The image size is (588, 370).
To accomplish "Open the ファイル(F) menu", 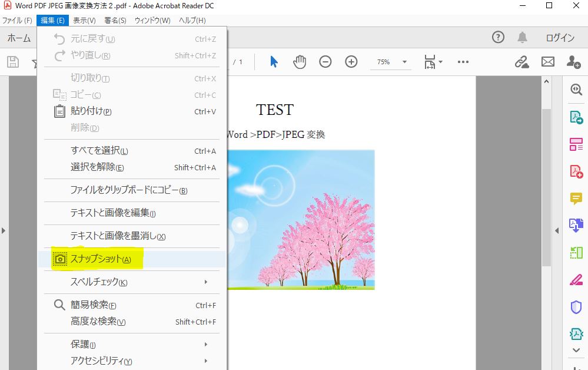I will coord(17,20).
